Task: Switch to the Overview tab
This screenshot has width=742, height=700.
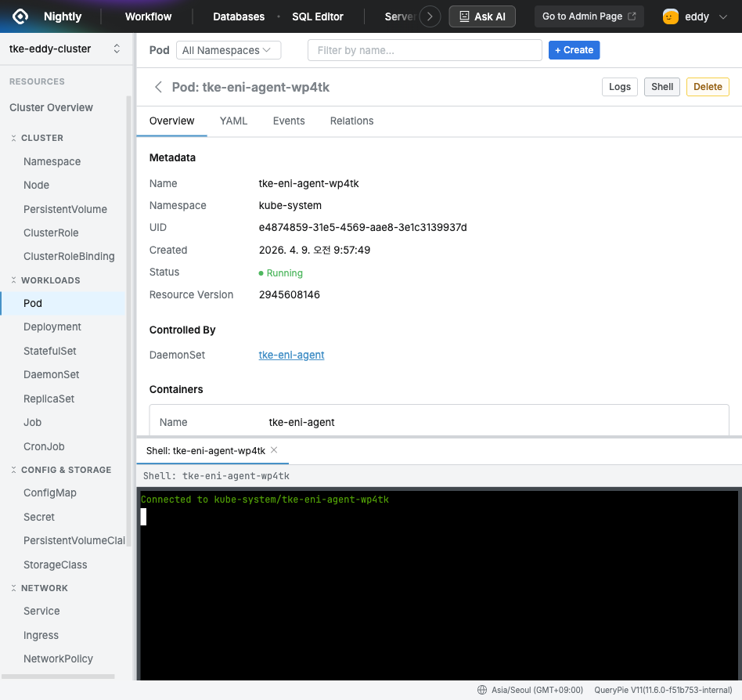Action: [171, 121]
